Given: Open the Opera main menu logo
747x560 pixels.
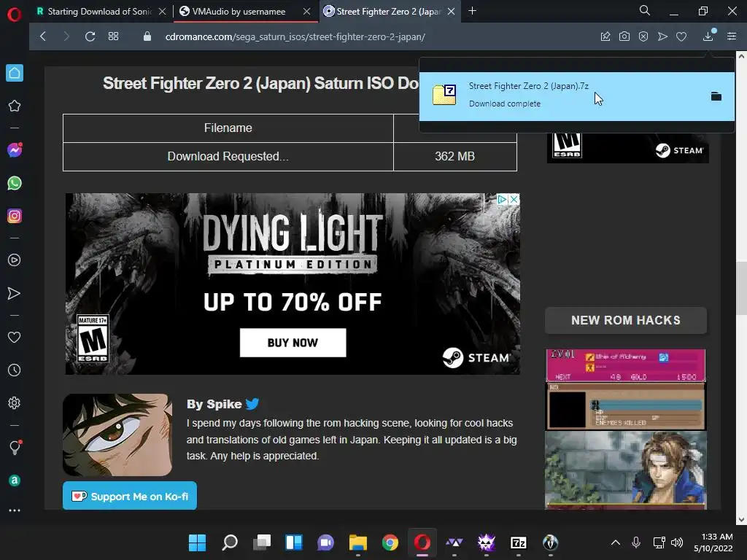Looking at the screenshot, I should pyautogui.click(x=15, y=15).
